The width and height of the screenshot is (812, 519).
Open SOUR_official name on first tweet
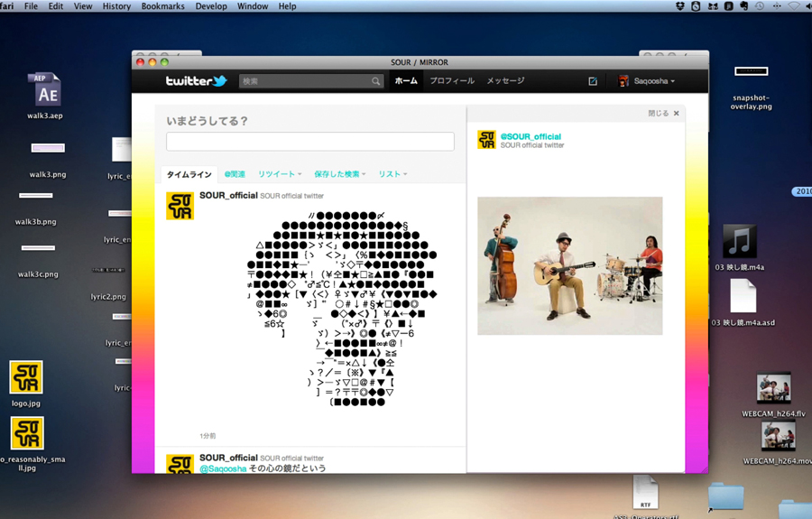[228, 195]
